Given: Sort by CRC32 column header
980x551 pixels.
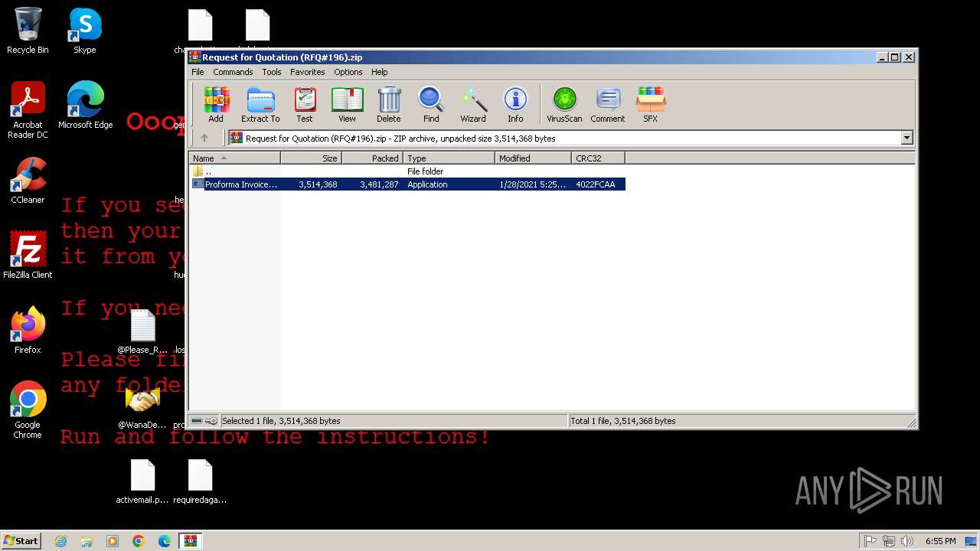Looking at the screenshot, I should 598,158.
